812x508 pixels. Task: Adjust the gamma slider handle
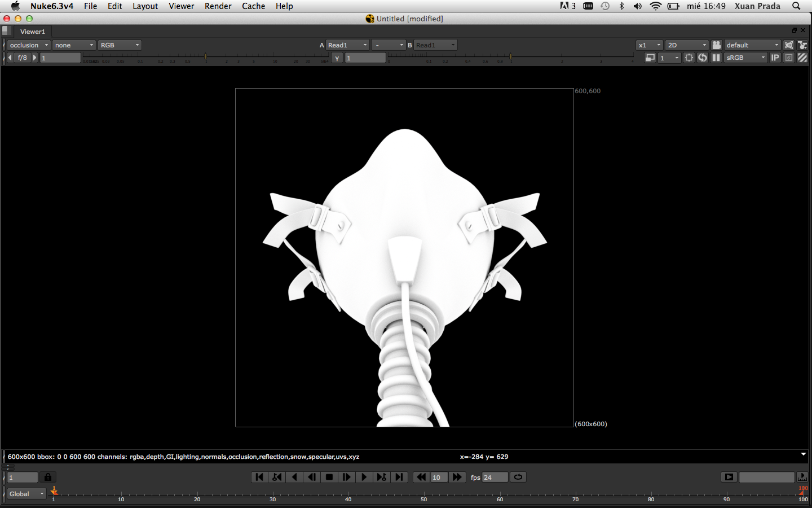(510, 57)
